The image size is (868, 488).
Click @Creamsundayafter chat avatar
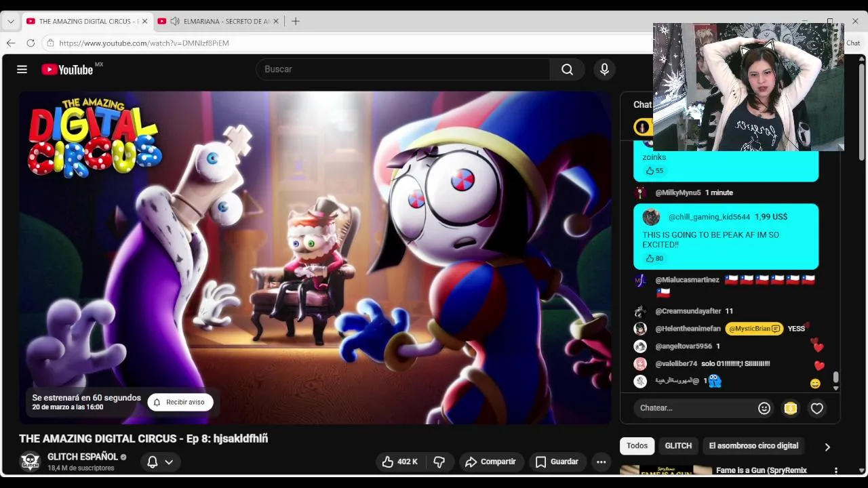[x=640, y=311]
